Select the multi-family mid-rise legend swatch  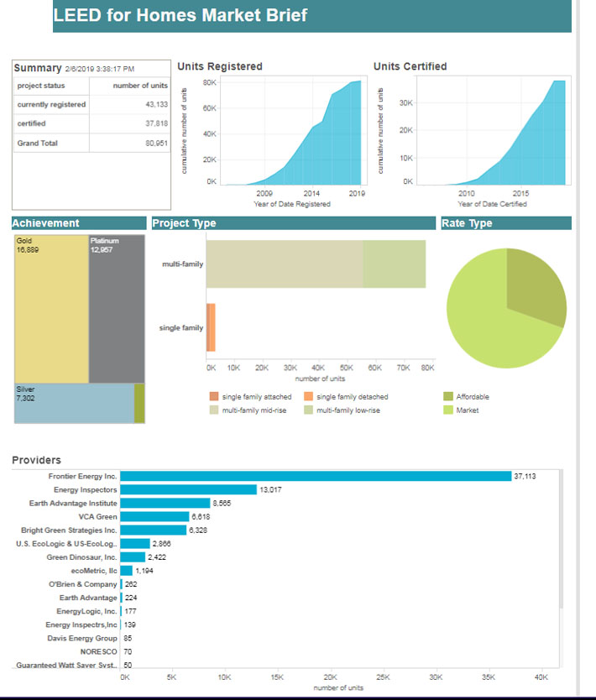tap(214, 410)
